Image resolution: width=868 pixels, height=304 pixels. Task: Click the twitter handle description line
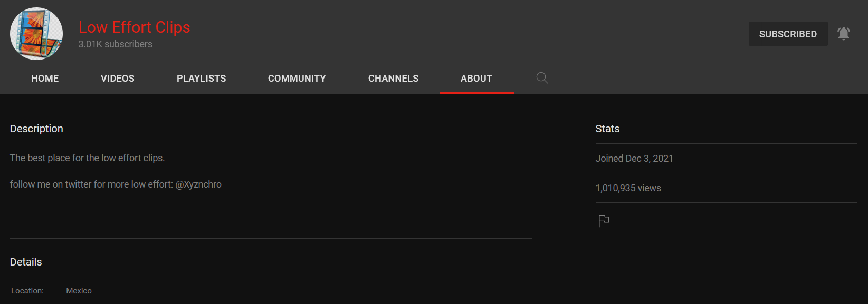[x=116, y=184]
